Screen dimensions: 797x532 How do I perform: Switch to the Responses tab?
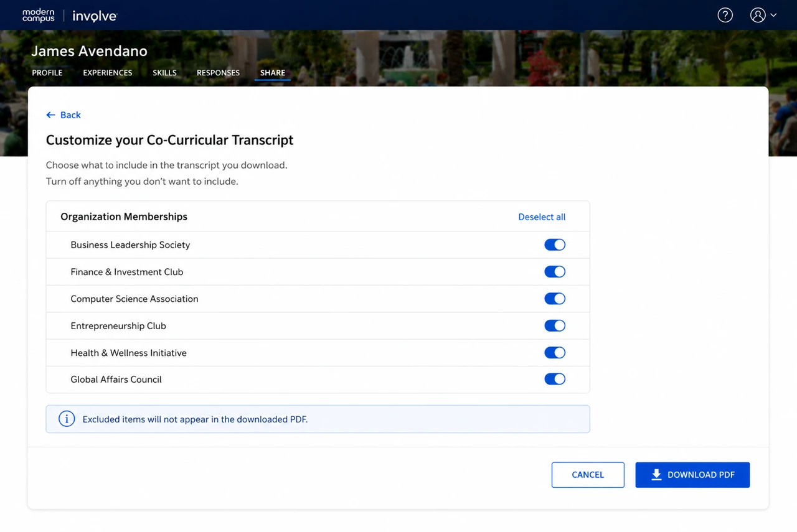pos(218,73)
